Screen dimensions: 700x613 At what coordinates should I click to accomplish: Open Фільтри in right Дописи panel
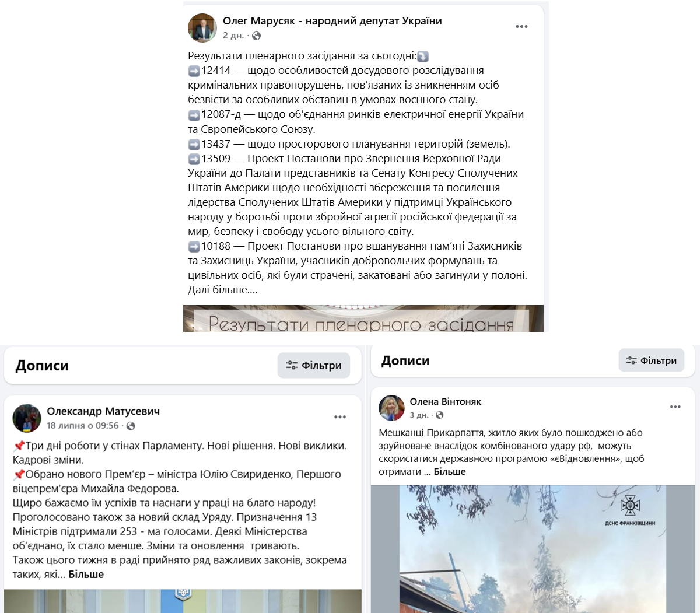pyautogui.click(x=652, y=360)
